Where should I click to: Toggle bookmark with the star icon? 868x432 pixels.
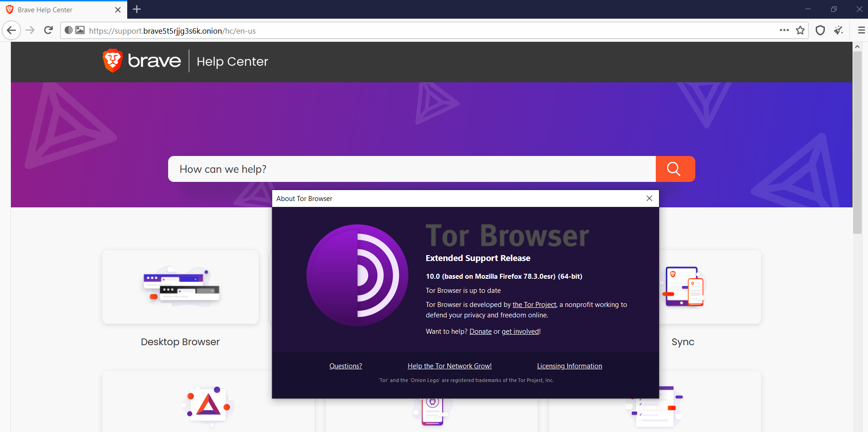coord(801,30)
